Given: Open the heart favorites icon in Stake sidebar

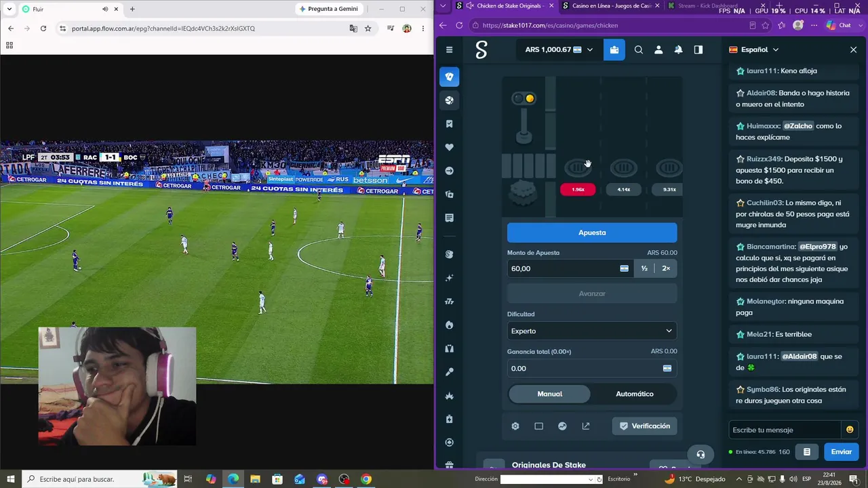Looking at the screenshot, I should (449, 147).
